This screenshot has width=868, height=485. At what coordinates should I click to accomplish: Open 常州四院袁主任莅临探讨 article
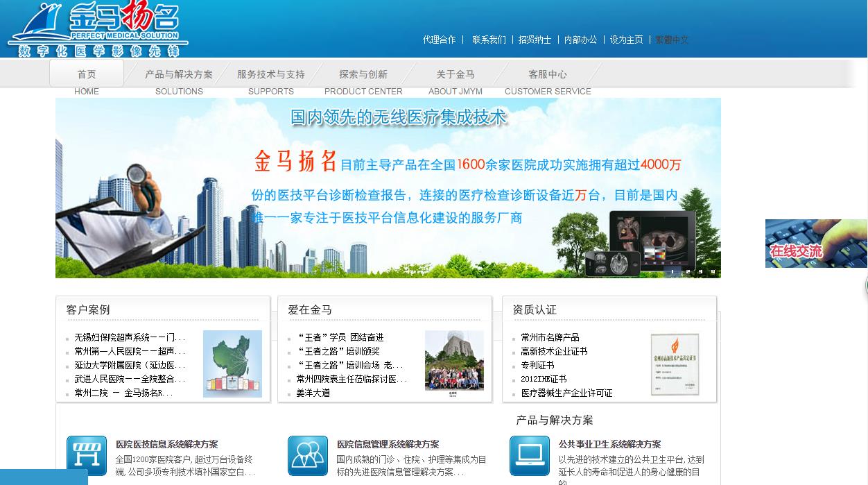[x=351, y=379]
